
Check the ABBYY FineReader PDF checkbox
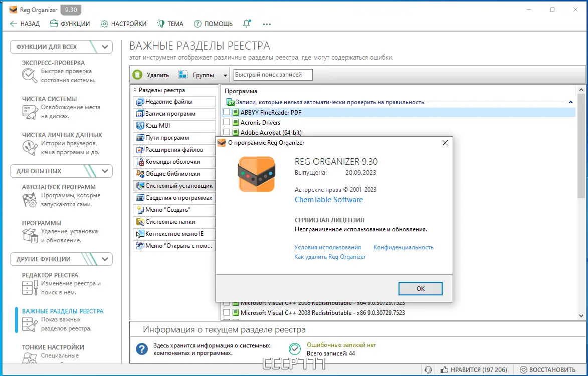tap(227, 112)
